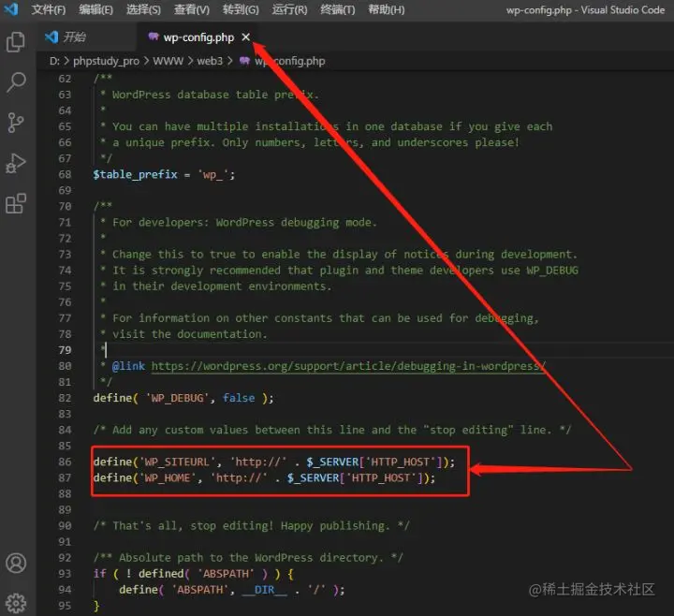
Task: Click line number 87 in the gutter
Action: coord(65,478)
